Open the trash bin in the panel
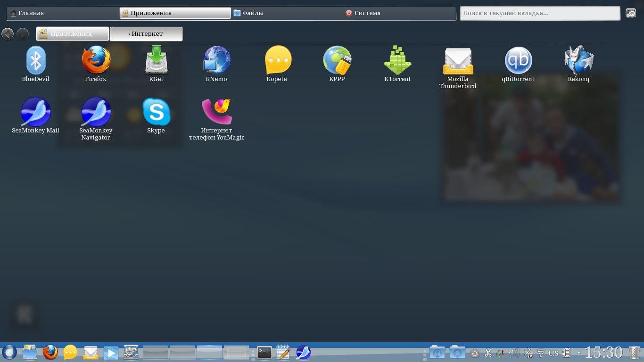This screenshot has width=644, height=362. click(635, 353)
